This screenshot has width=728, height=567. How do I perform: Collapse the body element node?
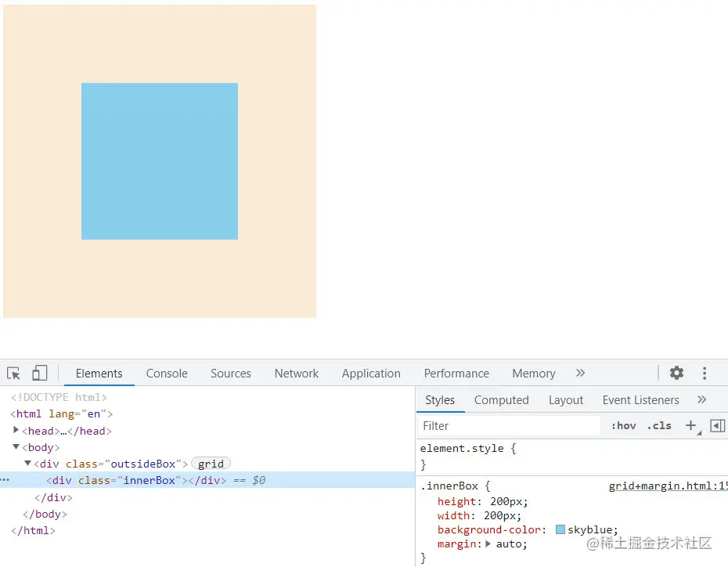point(16,446)
